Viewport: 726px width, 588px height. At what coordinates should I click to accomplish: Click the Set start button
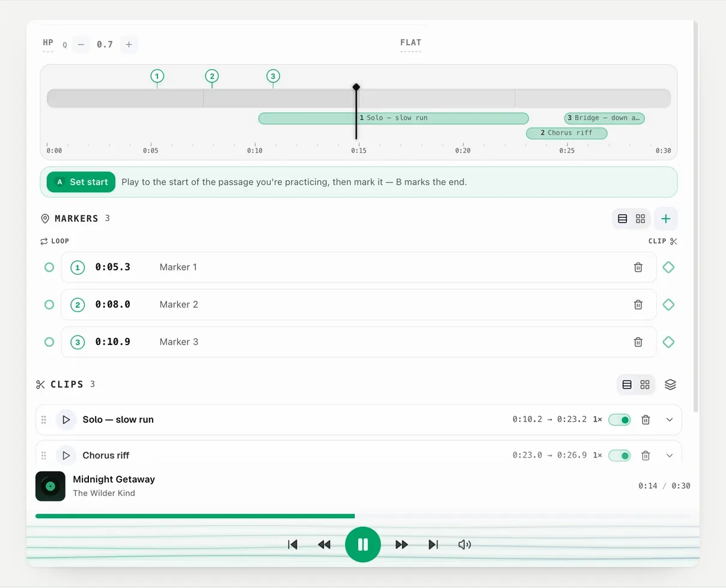81,182
